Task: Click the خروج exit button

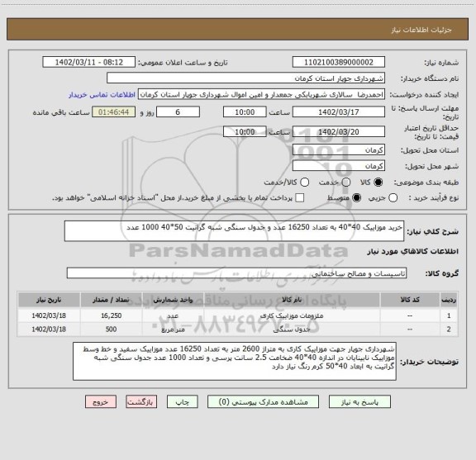Action: pyautogui.click(x=101, y=401)
